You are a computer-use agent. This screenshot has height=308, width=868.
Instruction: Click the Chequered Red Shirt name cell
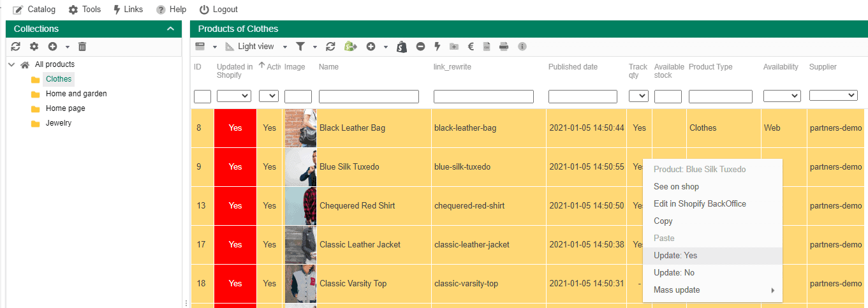[x=375, y=206]
